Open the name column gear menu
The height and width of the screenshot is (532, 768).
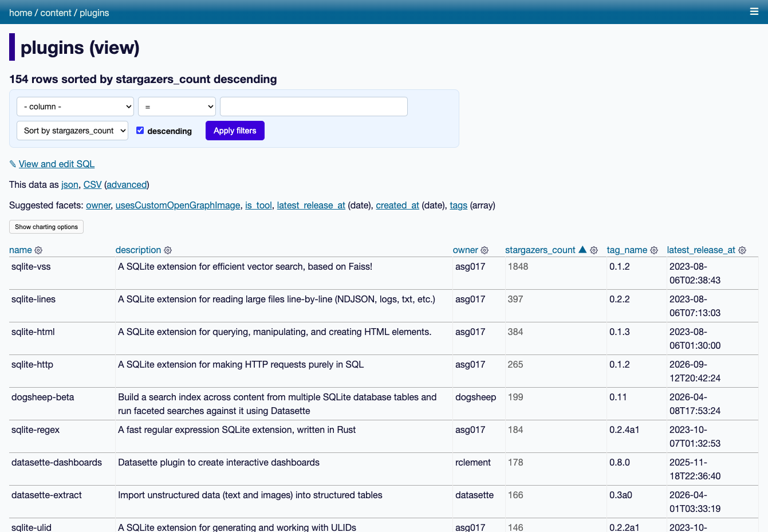click(x=38, y=250)
